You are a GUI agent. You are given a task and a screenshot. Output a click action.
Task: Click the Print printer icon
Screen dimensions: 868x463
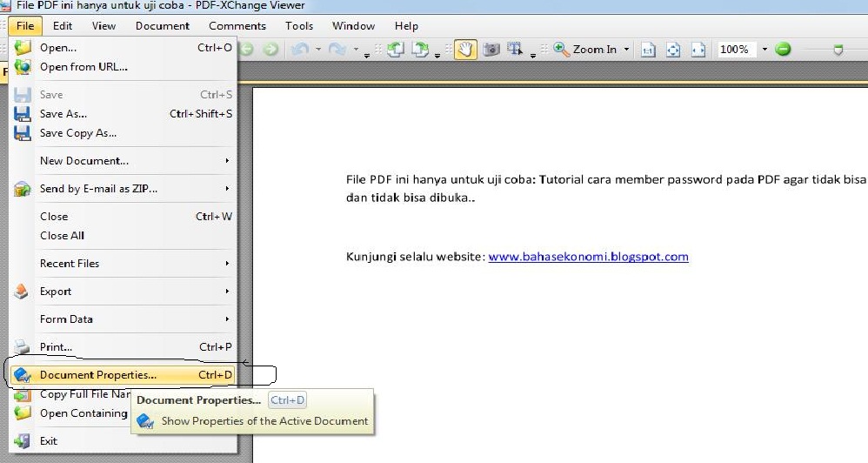point(22,347)
